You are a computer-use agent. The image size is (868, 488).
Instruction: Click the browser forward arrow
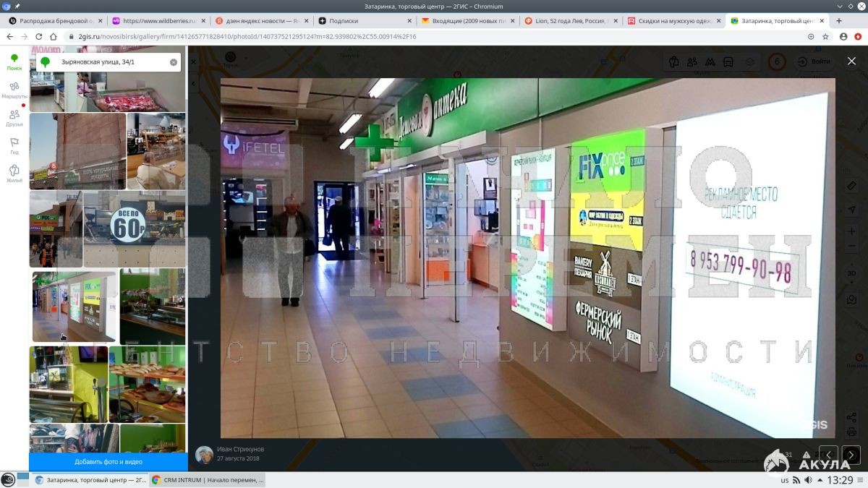(x=25, y=36)
